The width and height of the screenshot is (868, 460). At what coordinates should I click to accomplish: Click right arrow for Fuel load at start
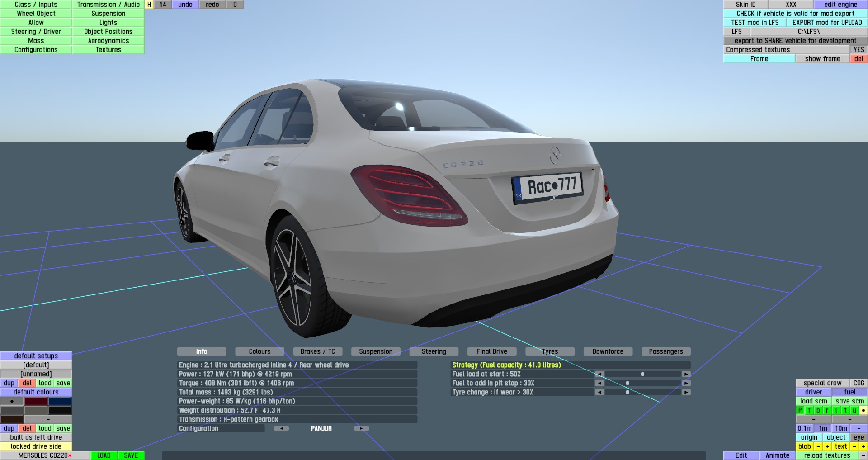tap(686, 374)
